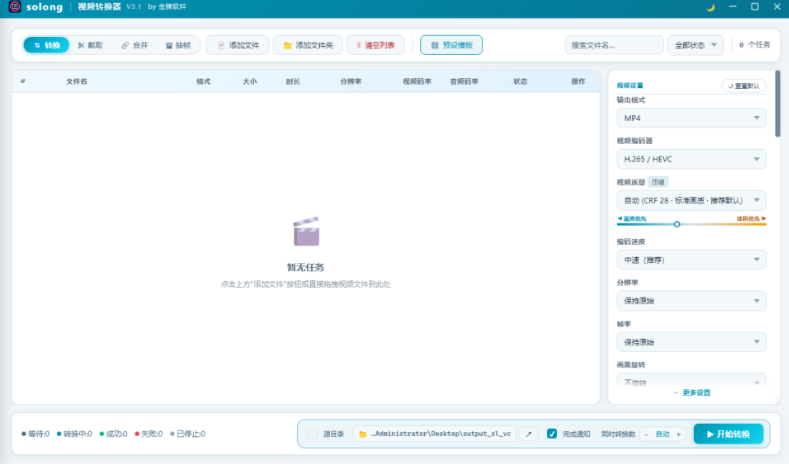Open the 输出格式 MP4 dropdown
This screenshot has width=789, height=464.
[691, 118]
